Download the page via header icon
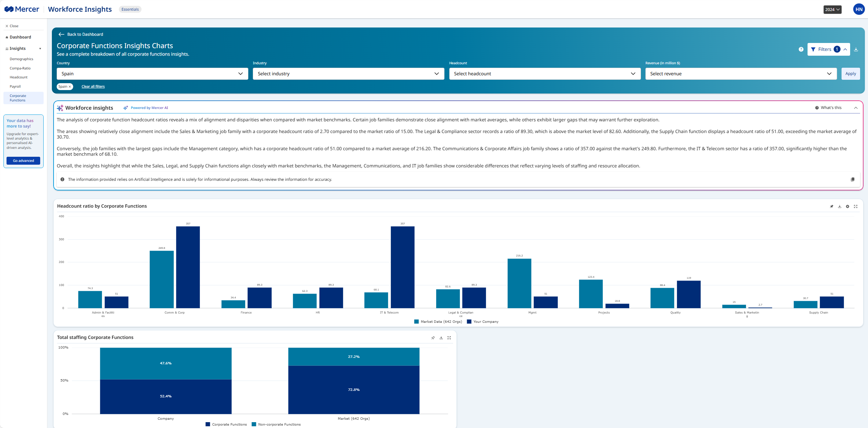868x428 pixels. 856,50
